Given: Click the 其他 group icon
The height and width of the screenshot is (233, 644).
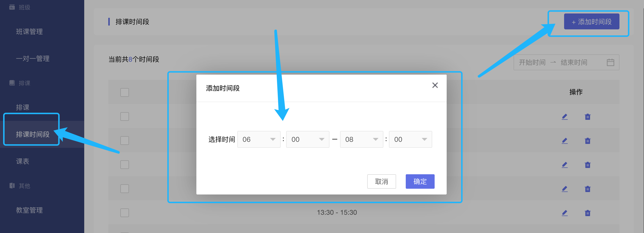Looking at the screenshot, I should click(x=12, y=186).
